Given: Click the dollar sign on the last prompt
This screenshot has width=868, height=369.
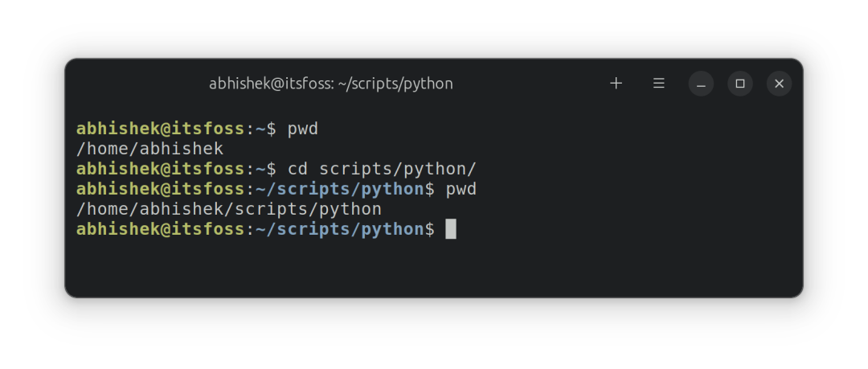Looking at the screenshot, I should (430, 229).
